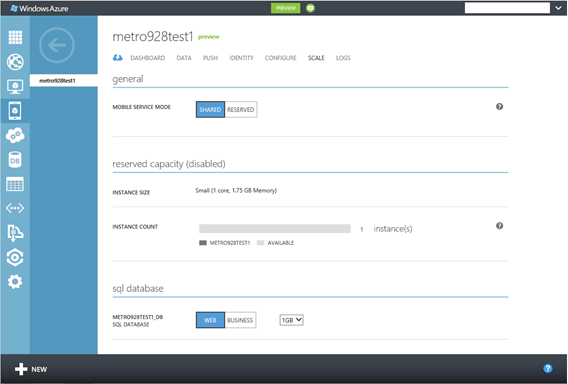Open All Items grid icon in sidebar
Viewport: 568px width, 384px height.
[x=15, y=37]
